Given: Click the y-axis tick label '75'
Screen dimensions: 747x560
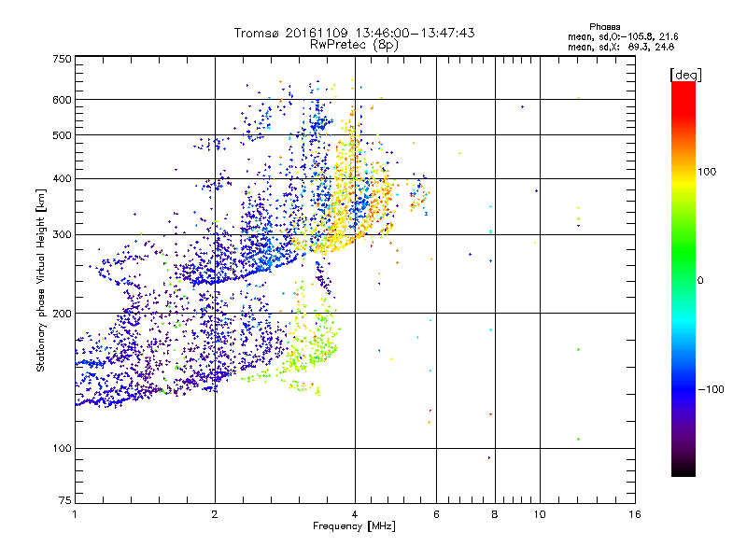Looking at the screenshot, I should (x=65, y=500).
